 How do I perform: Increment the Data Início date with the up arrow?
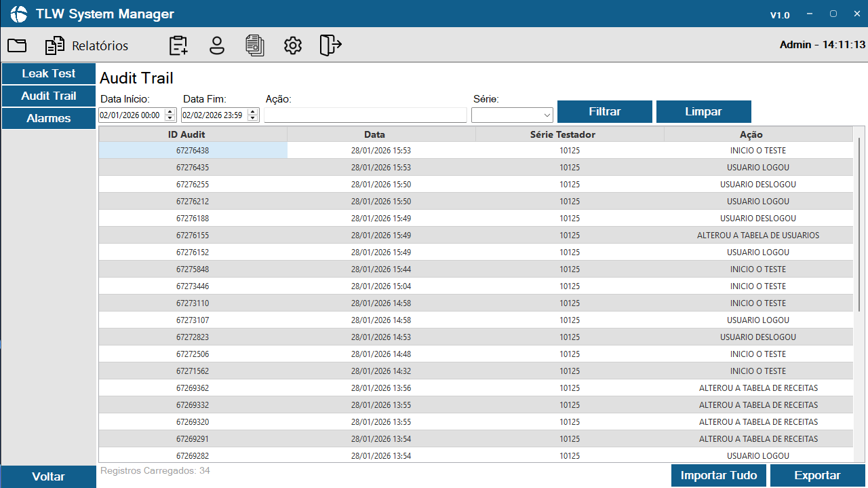tap(170, 111)
